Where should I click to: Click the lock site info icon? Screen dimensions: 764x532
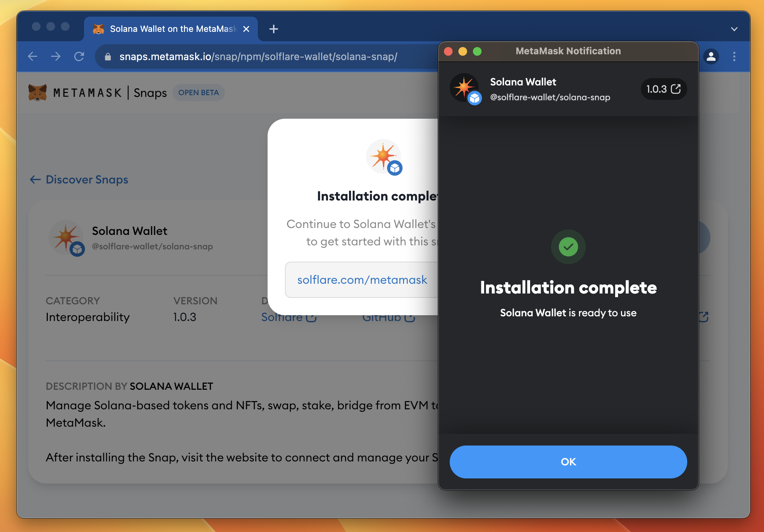tap(108, 57)
